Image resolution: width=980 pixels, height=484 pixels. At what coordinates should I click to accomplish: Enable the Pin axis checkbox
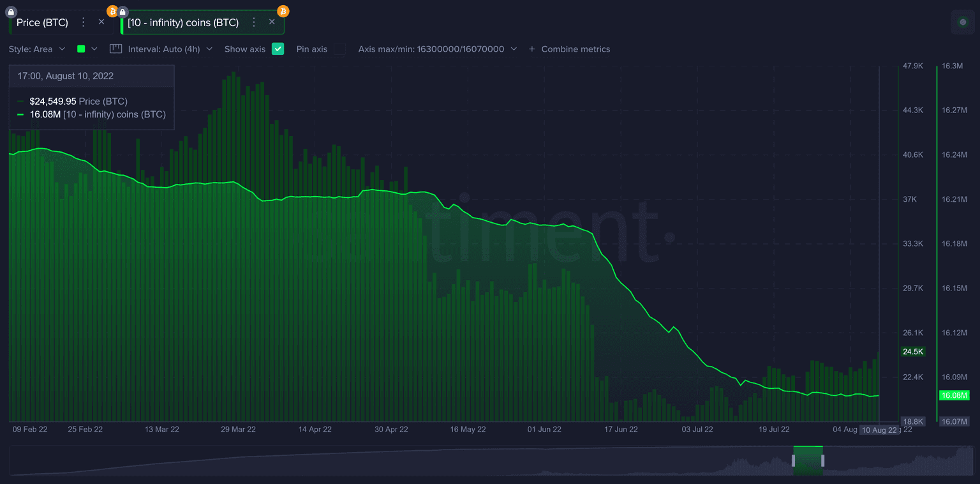pyautogui.click(x=340, y=49)
